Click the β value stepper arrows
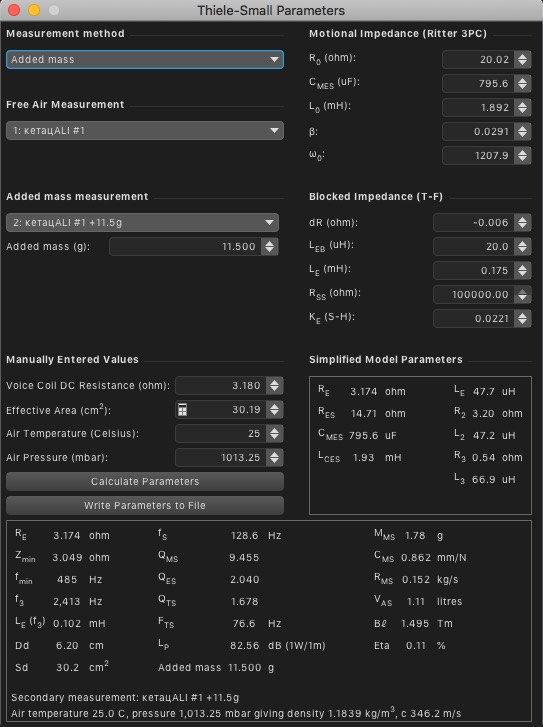 [523, 132]
